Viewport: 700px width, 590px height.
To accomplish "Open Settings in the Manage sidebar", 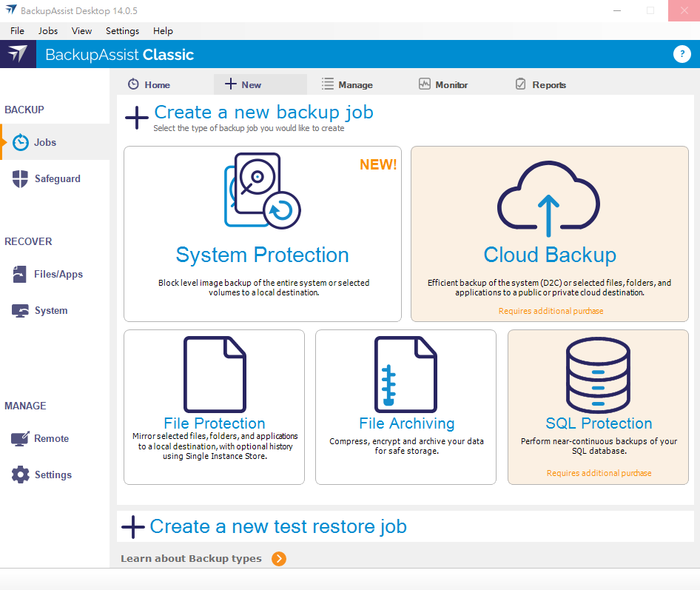I will coord(55,475).
